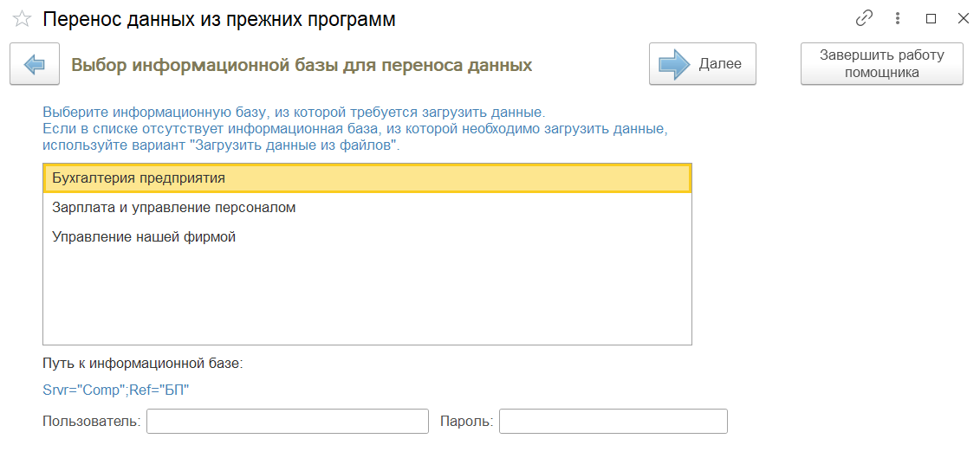The width and height of the screenshot is (980, 471).
Task: Add this form to favorites with the star
Action: 22,18
